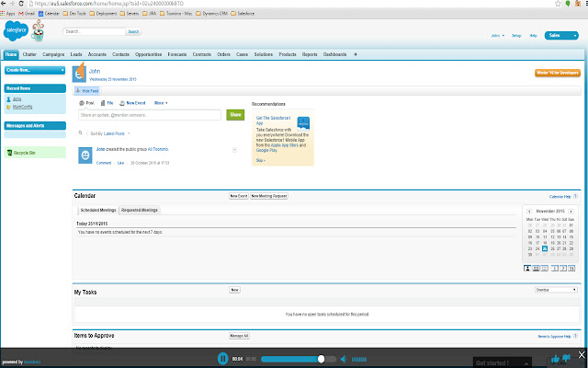Open the Dashboards tab
The image size is (588, 368).
334,54
